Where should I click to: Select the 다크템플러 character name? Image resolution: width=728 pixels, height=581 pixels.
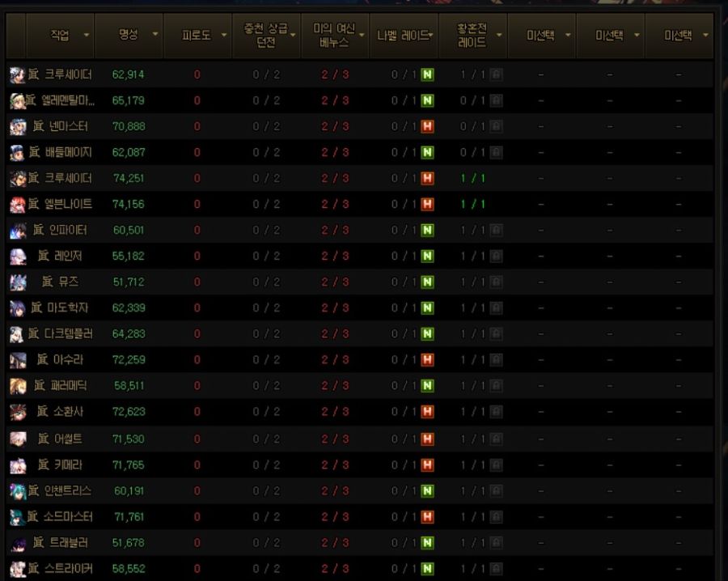pyautogui.click(x=68, y=334)
